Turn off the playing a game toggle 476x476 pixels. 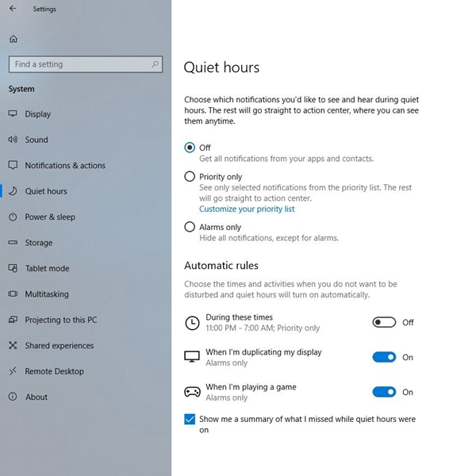(384, 392)
